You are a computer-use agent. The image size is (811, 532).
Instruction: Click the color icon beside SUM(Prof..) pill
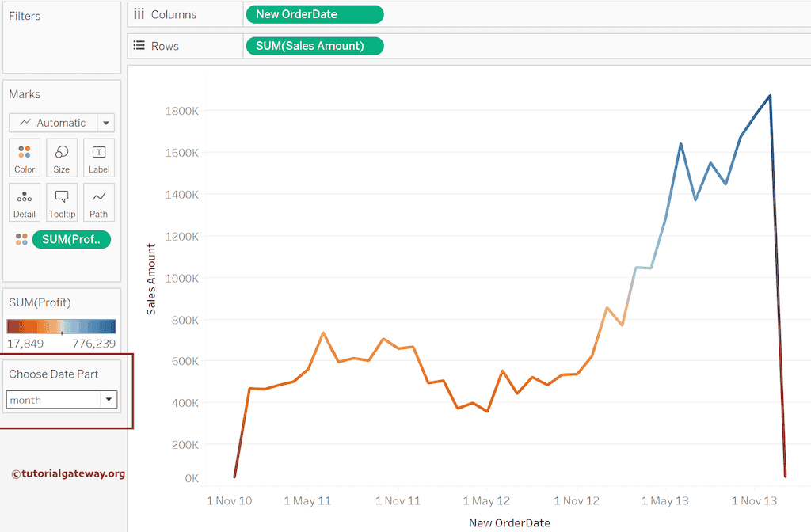click(21, 239)
